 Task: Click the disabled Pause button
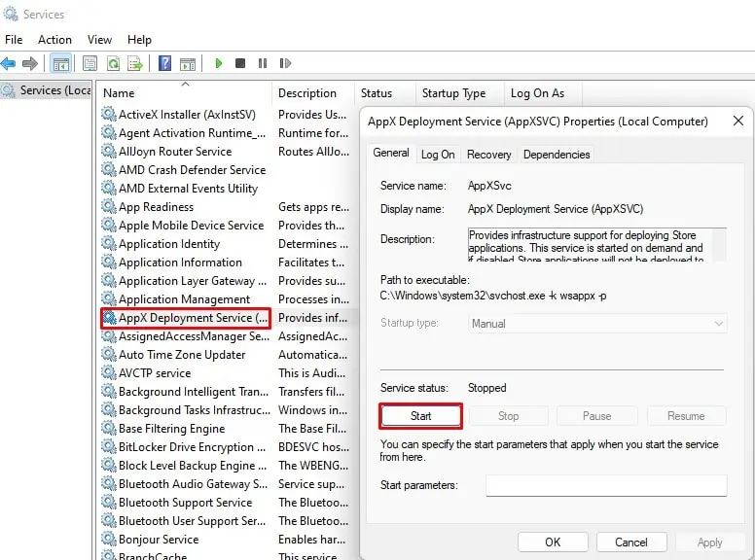click(x=597, y=416)
